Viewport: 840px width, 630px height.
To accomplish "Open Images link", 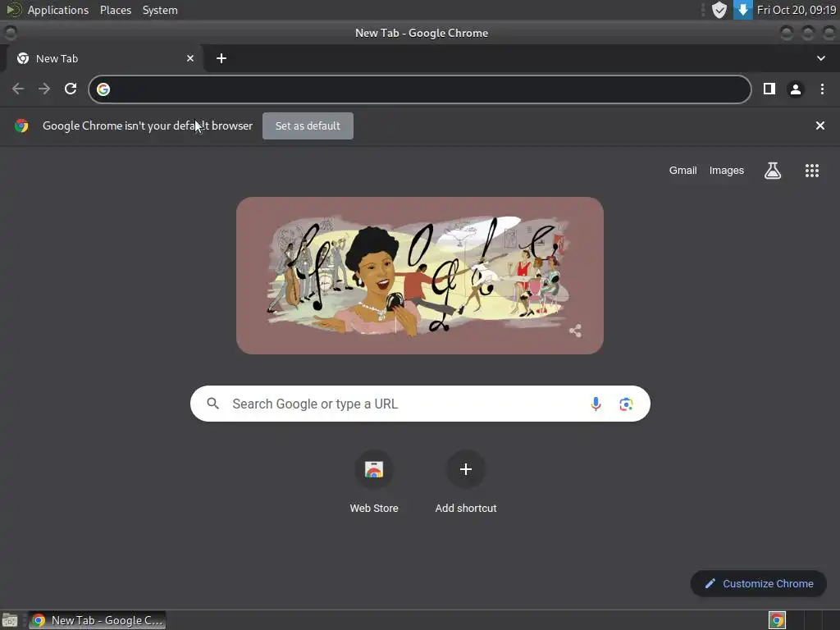I will pyautogui.click(x=727, y=171).
